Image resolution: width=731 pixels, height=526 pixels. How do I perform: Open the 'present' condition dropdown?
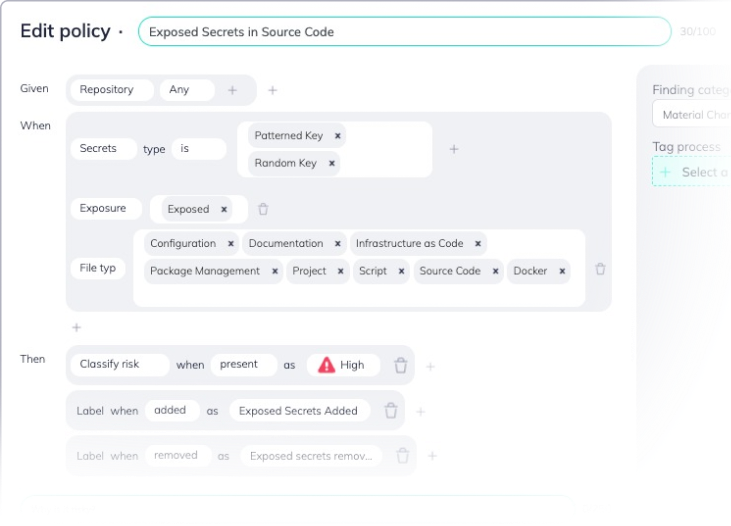pos(243,365)
